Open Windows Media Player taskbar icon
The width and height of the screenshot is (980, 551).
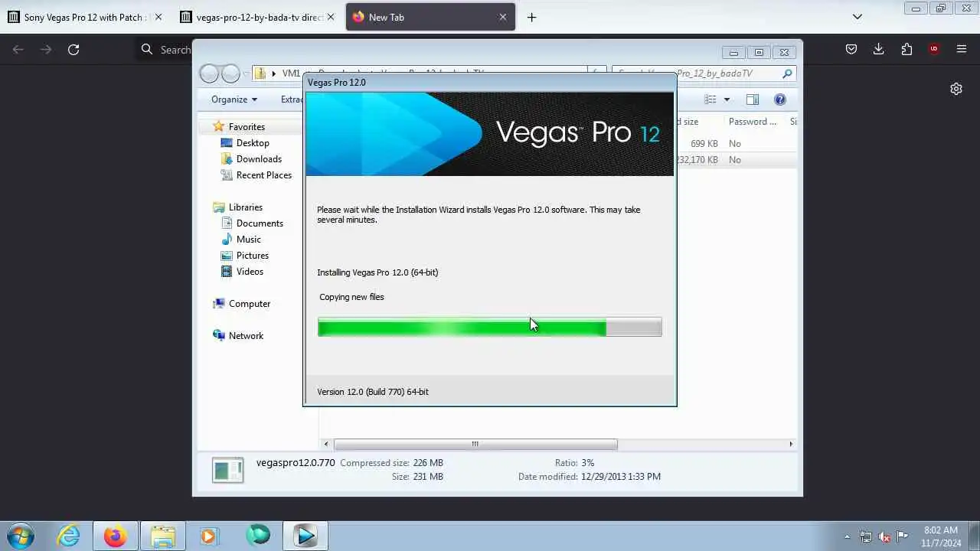point(209,536)
